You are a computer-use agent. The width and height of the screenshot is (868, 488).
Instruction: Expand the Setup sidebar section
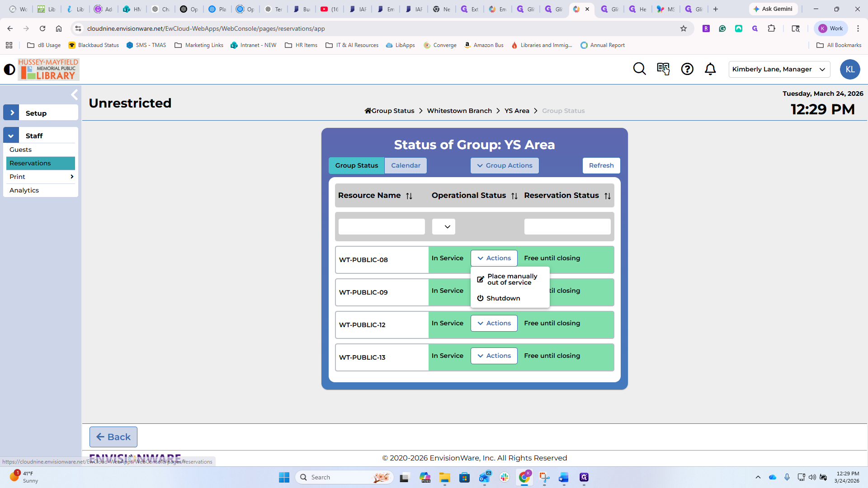point(12,113)
